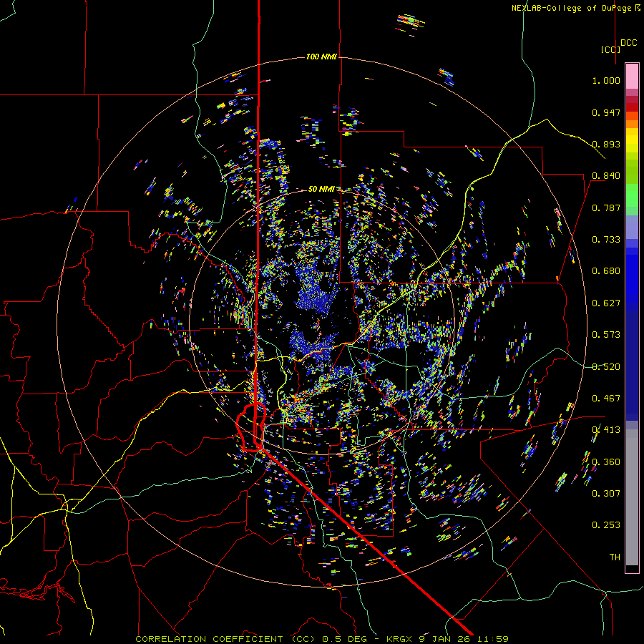Screen dimensions: 644x644
Task: Select the 0.360 legend value
Action: click(x=606, y=462)
